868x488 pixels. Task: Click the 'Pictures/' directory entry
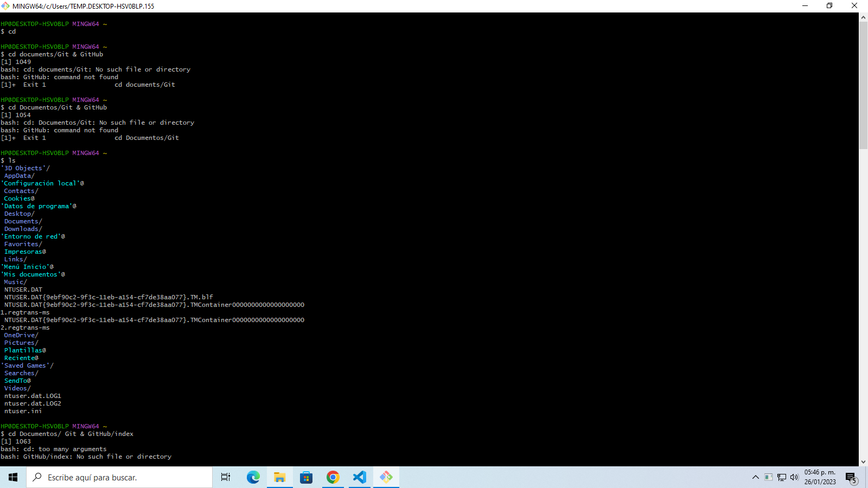click(x=21, y=343)
